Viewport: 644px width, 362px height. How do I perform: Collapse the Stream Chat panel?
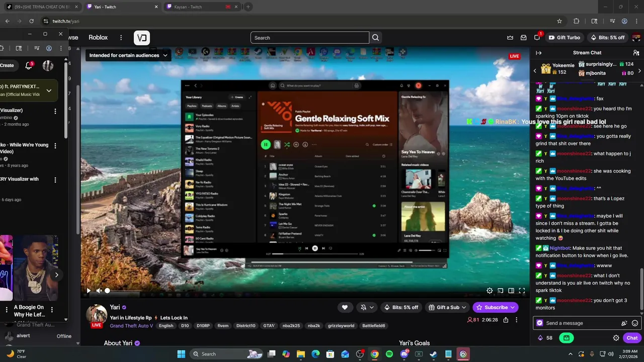coord(538,53)
